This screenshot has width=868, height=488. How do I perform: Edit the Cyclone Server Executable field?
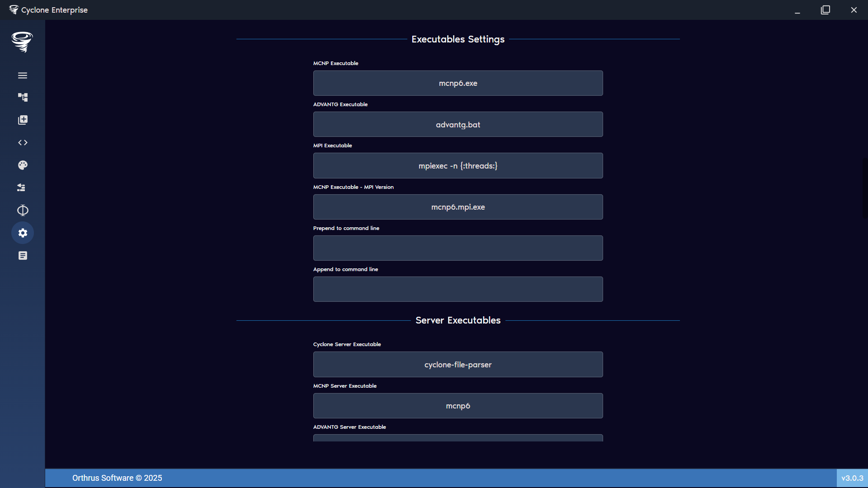coord(458,364)
